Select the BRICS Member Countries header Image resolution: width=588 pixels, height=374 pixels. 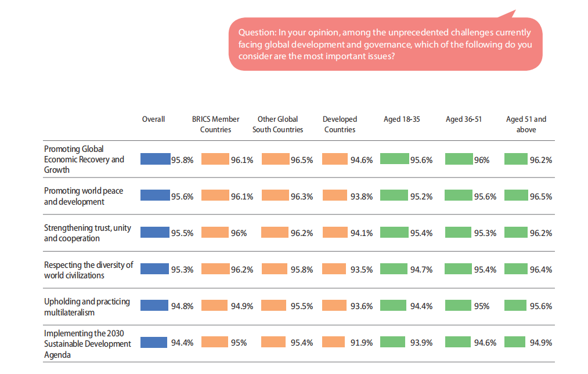tap(215, 124)
